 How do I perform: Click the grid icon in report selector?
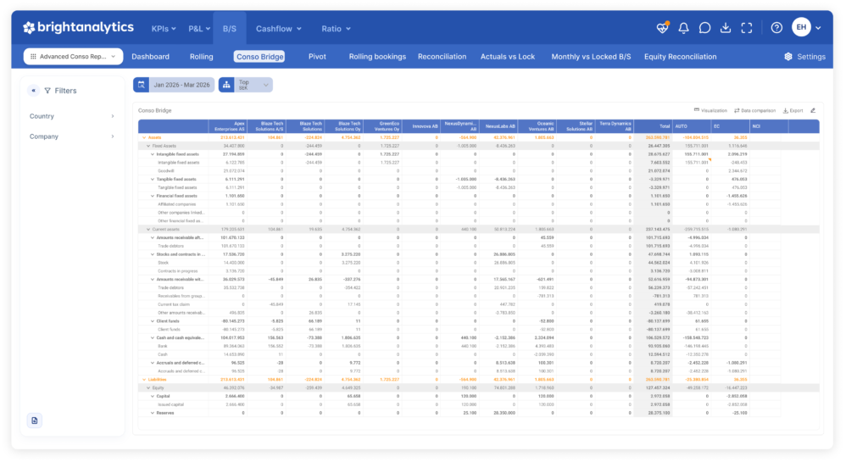(33, 57)
